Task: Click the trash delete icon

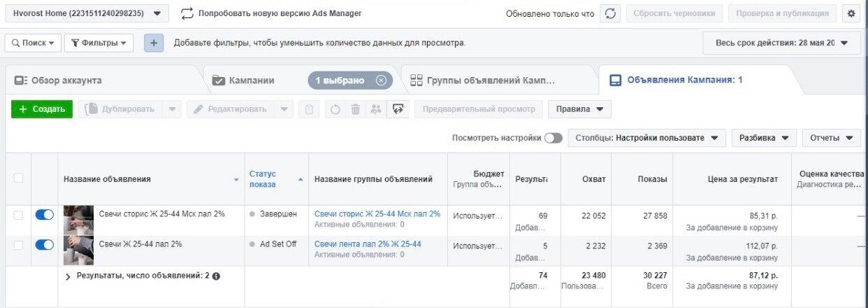Action: click(355, 109)
